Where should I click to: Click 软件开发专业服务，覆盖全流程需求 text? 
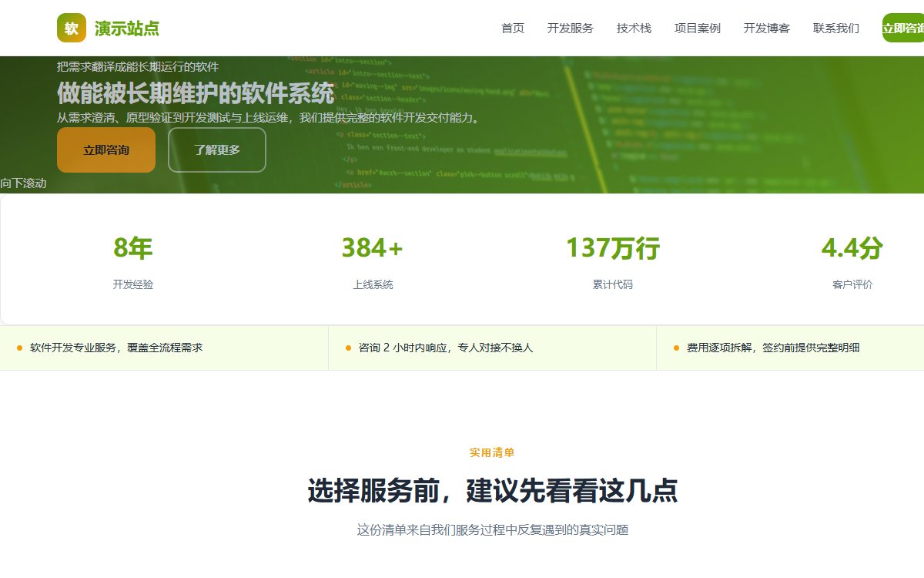pyautogui.click(x=116, y=348)
